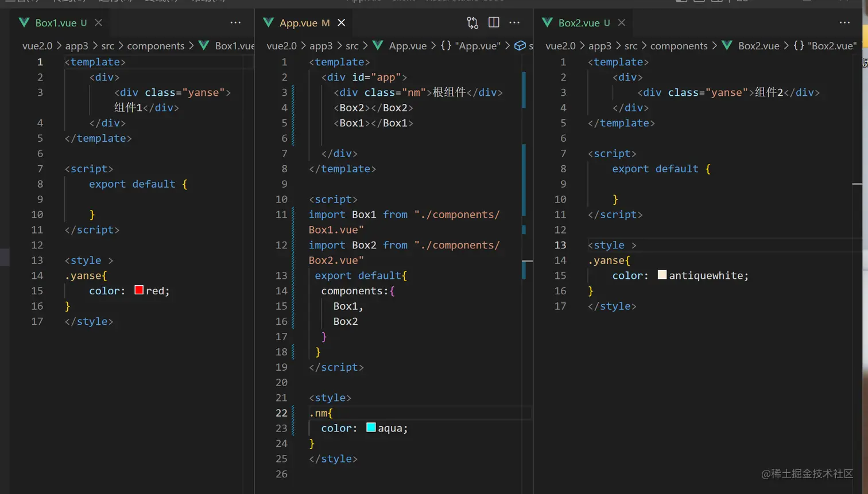Click '.nm{' selector in App.vue style
868x494 pixels.
(x=321, y=413)
